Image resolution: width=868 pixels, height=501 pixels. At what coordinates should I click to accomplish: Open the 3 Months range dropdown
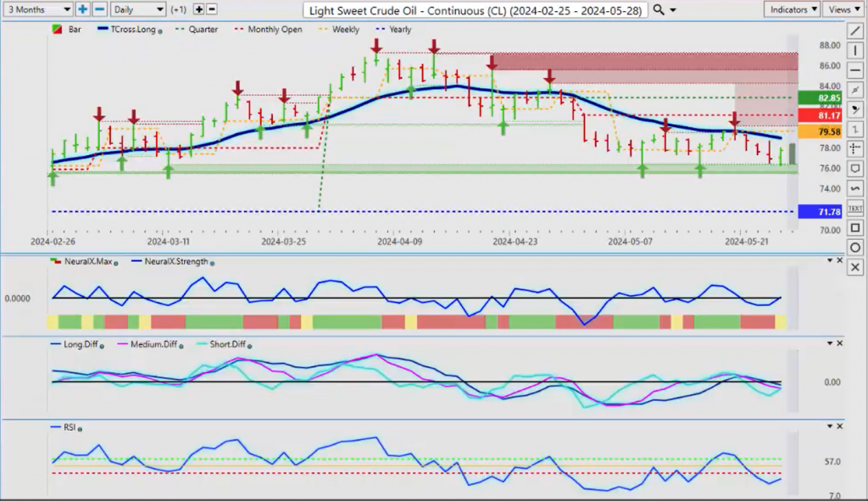tap(37, 9)
